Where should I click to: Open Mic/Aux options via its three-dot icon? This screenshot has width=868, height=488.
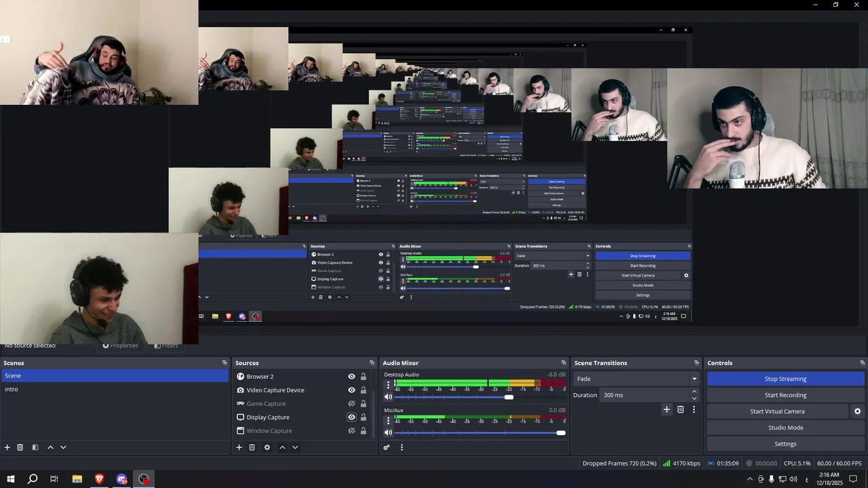coord(389,421)
